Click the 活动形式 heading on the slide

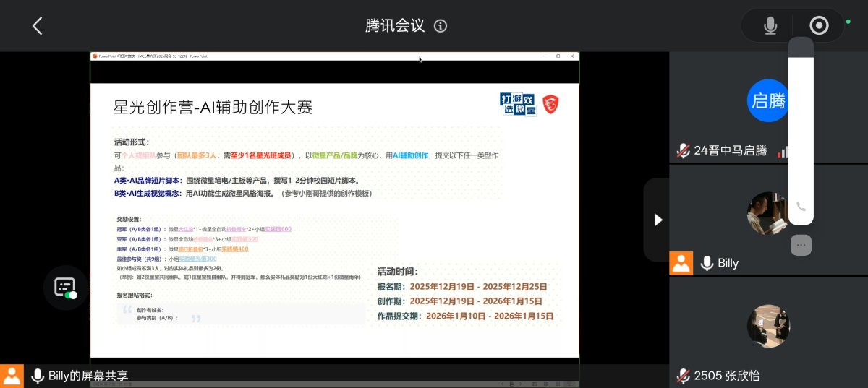click(x=132, y=142)
